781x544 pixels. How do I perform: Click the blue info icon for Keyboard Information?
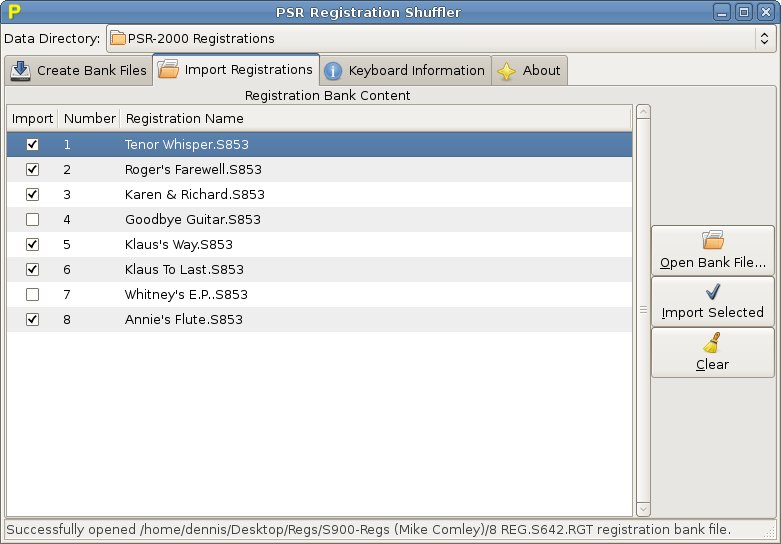coord(333,71)
